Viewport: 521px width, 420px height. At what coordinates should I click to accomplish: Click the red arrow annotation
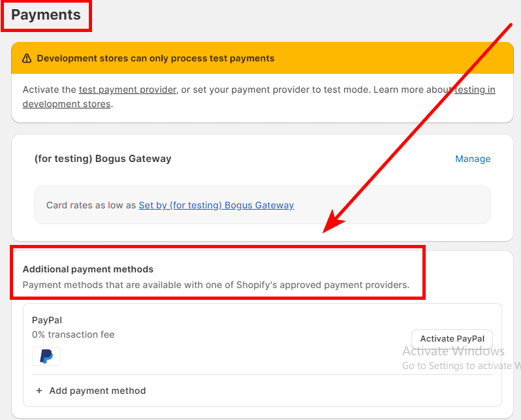[418, 124]
